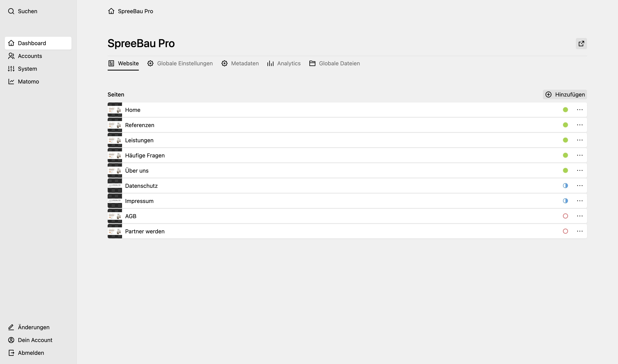This screenshot has width=618, height=364.
Task: Open Accounts people icon
Action: point(11,56)
